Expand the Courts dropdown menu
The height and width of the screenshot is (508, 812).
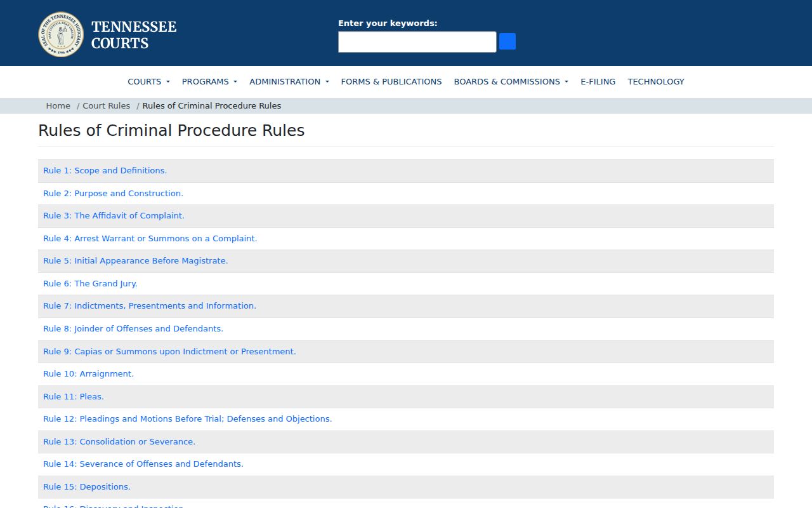148,81
